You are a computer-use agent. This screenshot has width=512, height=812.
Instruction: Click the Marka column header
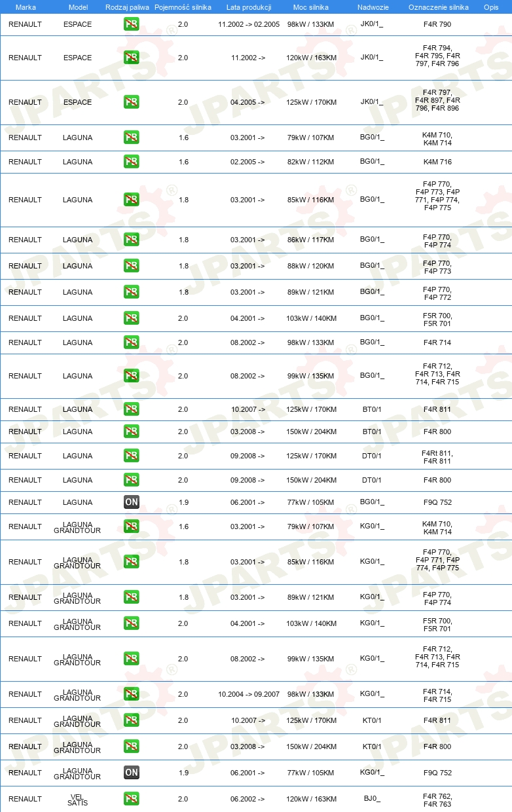point(26,7)
